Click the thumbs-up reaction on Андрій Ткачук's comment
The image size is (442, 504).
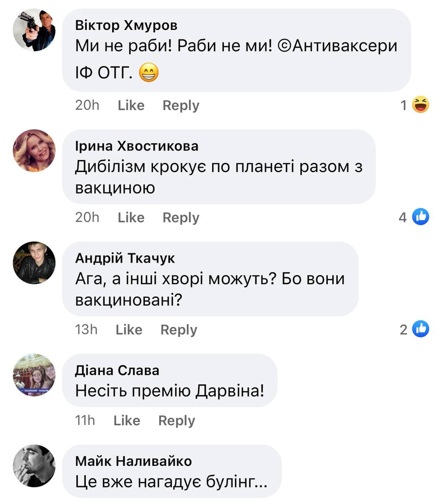point(421,329)
